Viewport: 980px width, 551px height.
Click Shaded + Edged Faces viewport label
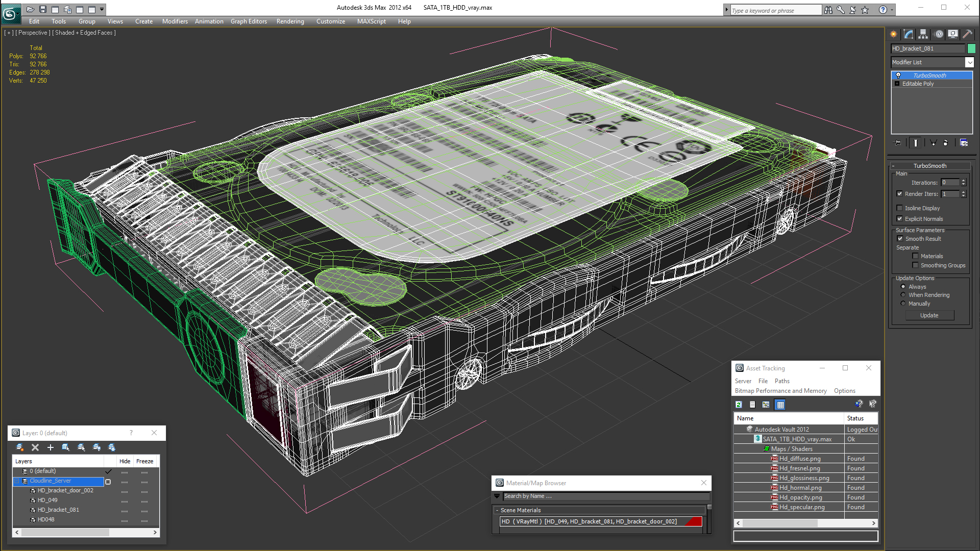pos(84,33)
